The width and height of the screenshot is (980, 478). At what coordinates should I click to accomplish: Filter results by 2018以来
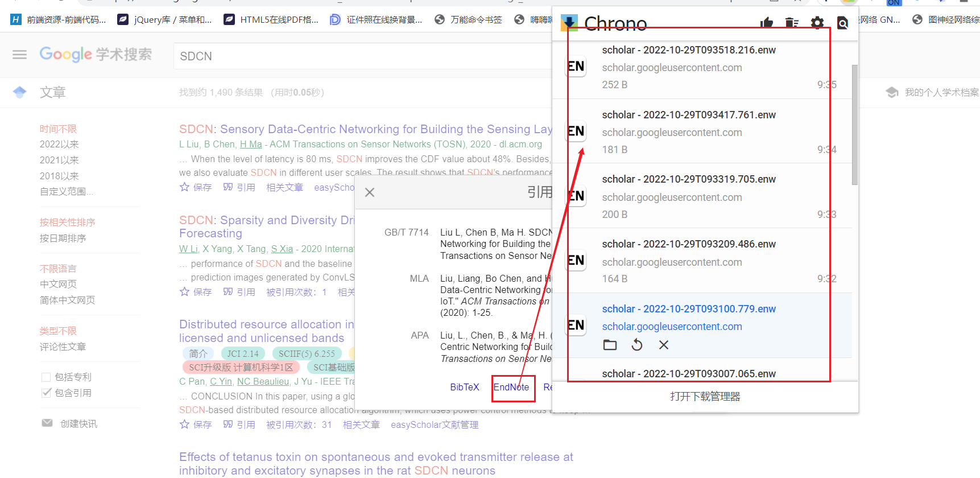coord(59,176)
